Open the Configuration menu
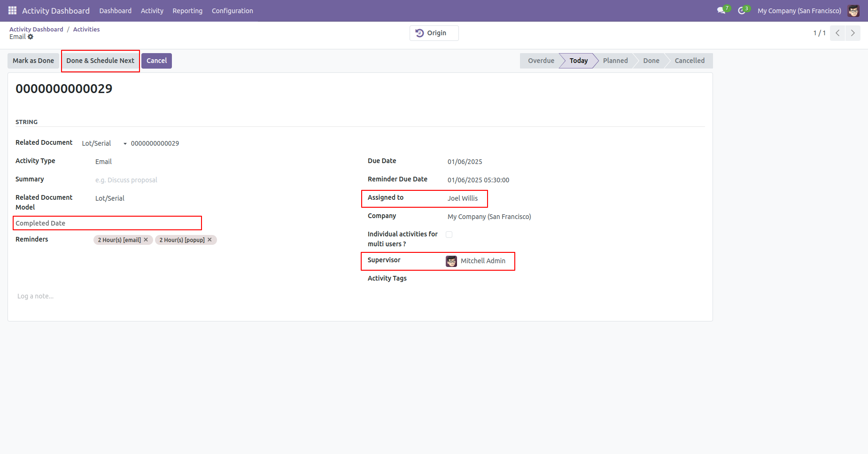This screenshot has width=868, height=454. pos(232,10)
